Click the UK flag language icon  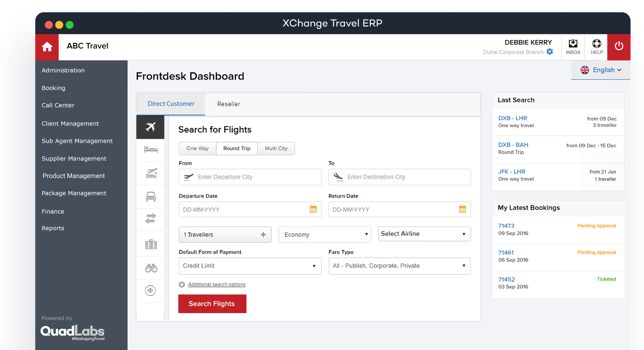click(x=585, y=70)
